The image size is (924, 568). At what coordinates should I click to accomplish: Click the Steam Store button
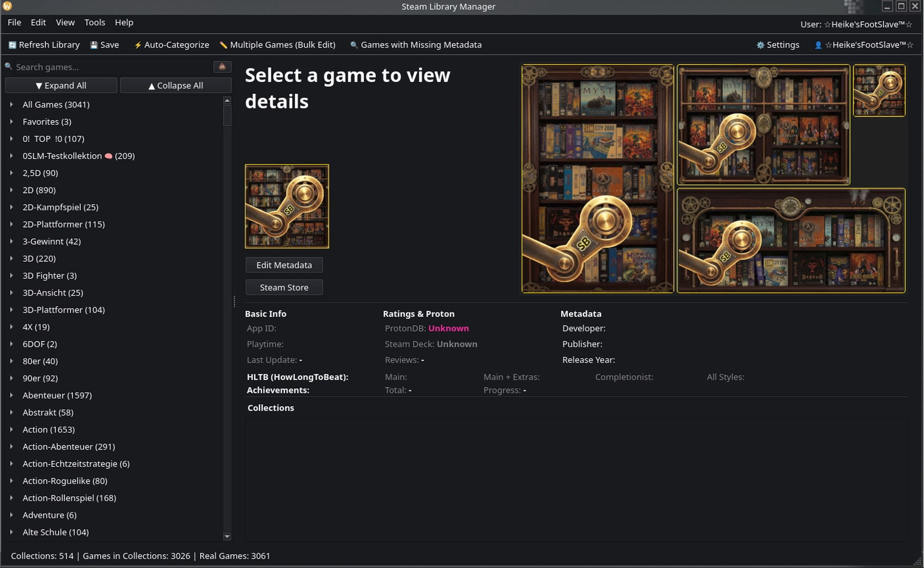point(284,288)
